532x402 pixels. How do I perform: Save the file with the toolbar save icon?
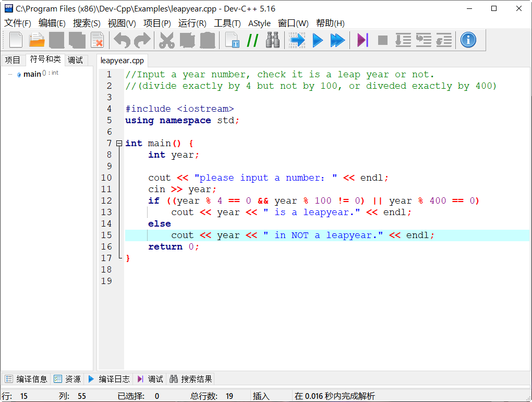[56, 40]
